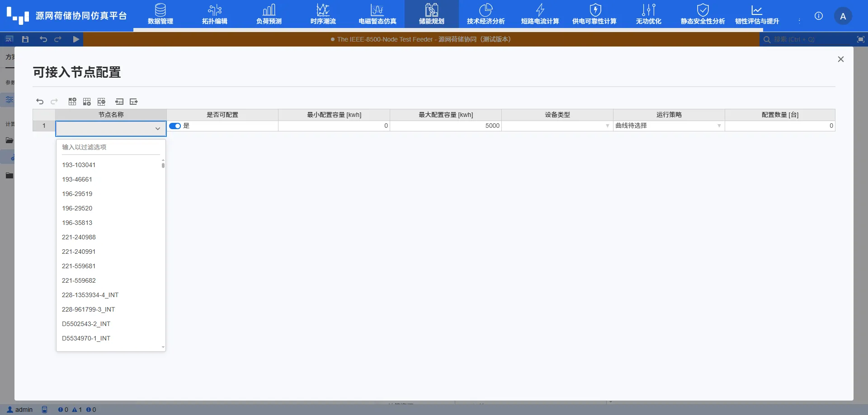Choose the D5502543-2_INT node option

coord(86,324)
